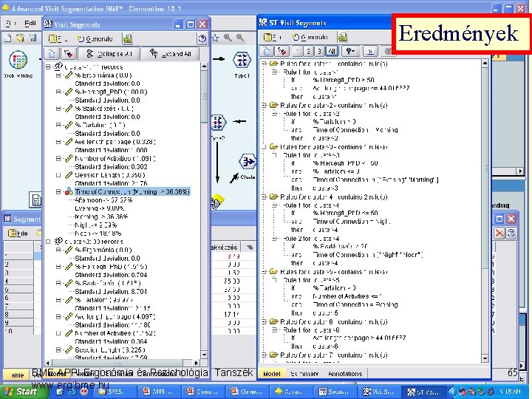This screenshot has height=399, width=532.
Task: Collapse the cluster-1 tree node
Action: tap(48, 66)
